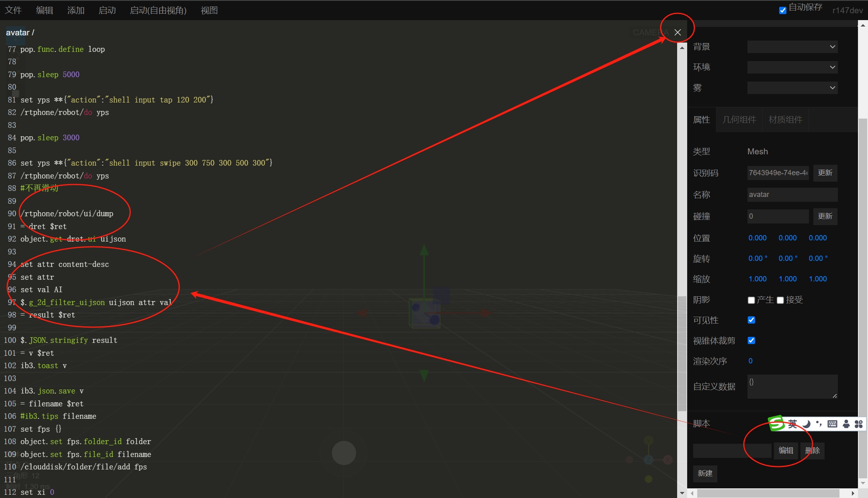Screen dimensions: 868x498
Task: Click the code editor scroll-down arrow
Action: point(682,493)
